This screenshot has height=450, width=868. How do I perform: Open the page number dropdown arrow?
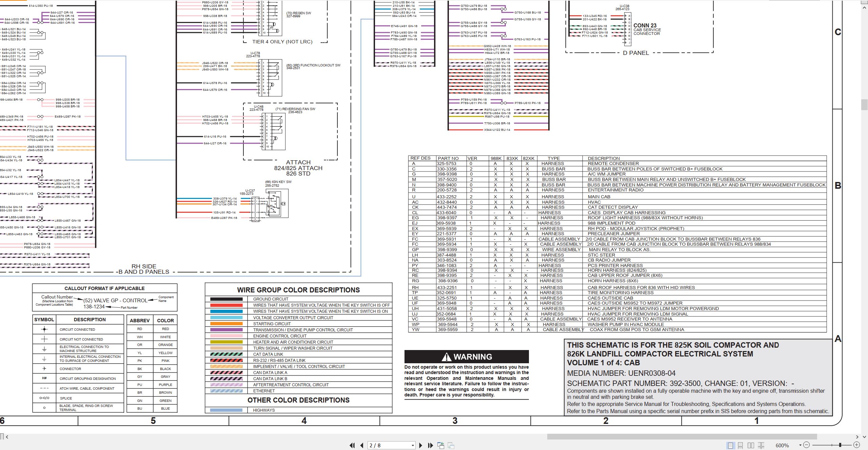tap(413, 446)
